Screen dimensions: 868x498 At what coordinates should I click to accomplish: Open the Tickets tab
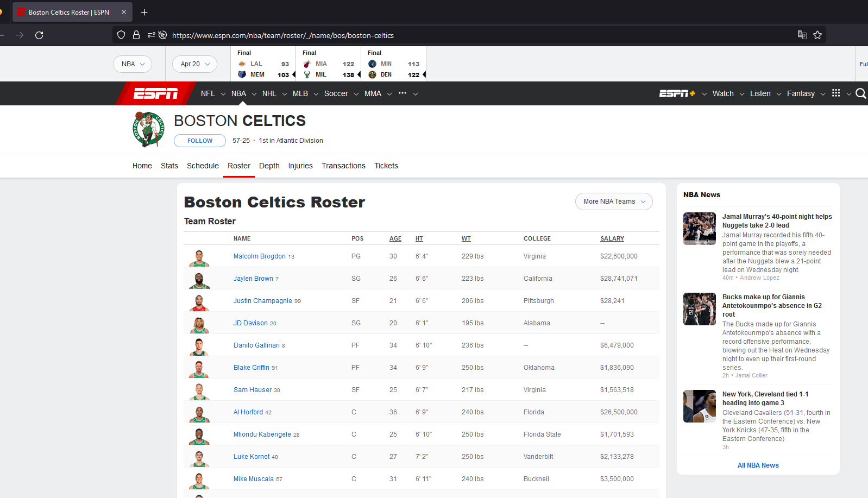click(x=386, y=166)
